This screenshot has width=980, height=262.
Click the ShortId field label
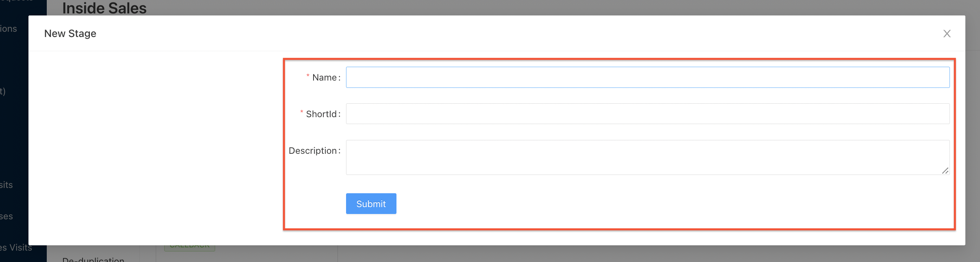coord(321,114)
